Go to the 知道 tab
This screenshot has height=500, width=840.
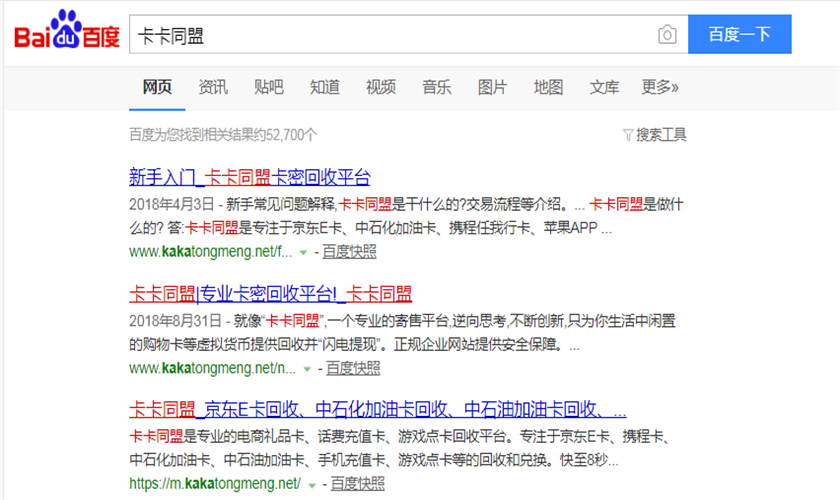[325, 87]
